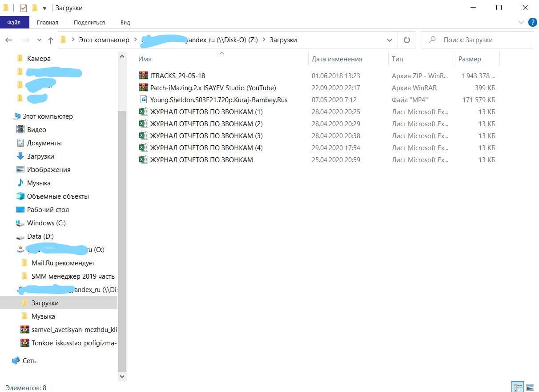Expand the ribbon with the chevron

(521, 22)
